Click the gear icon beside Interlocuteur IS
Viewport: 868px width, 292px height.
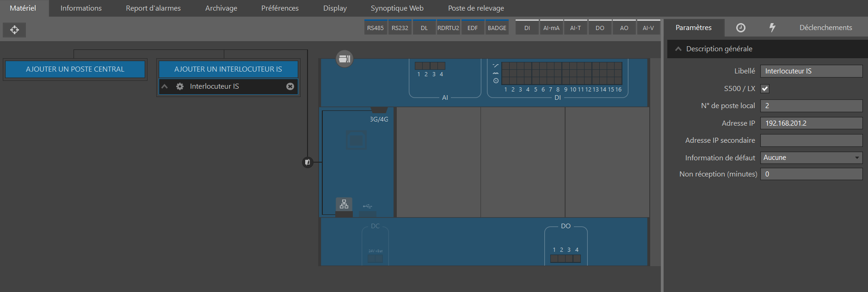pyautogui.click(x=180, y=86)
